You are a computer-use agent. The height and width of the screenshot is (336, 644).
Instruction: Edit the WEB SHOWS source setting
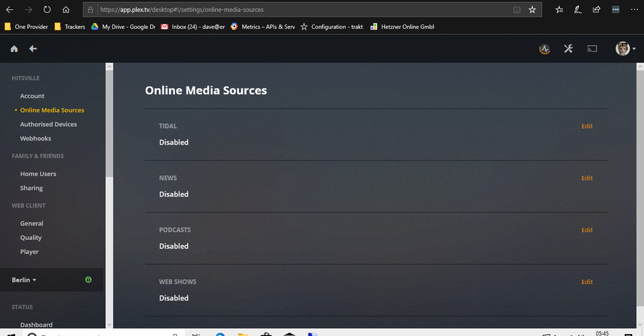(x=587, y=282)
